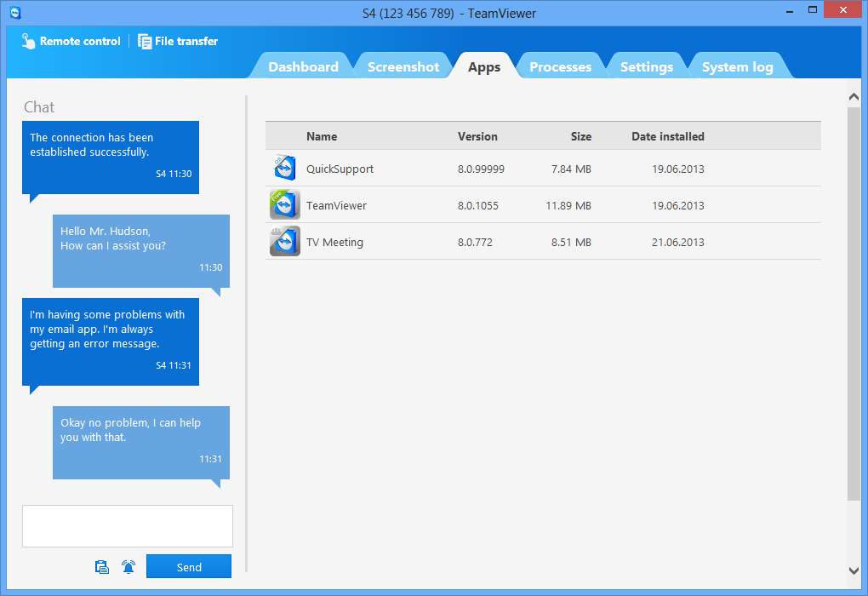Image resolution: width=868 pixels, height=596 pixels.
Task: Minimize the TeamViewer window
Action: (x=790, y=11)
